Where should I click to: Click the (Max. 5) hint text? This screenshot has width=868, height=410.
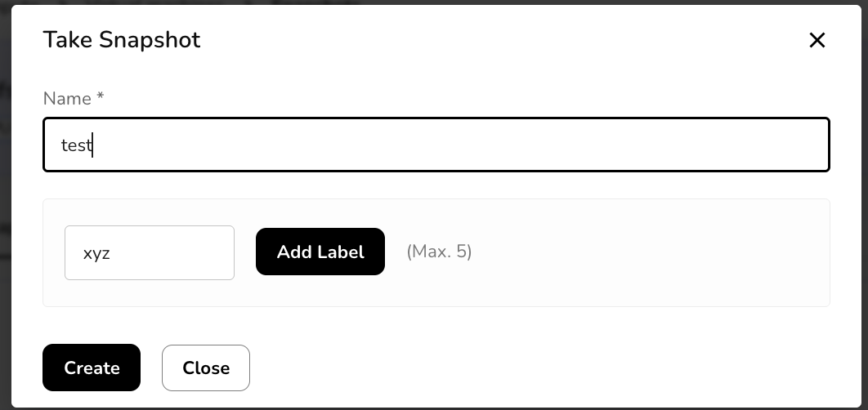tap(439, 252)
